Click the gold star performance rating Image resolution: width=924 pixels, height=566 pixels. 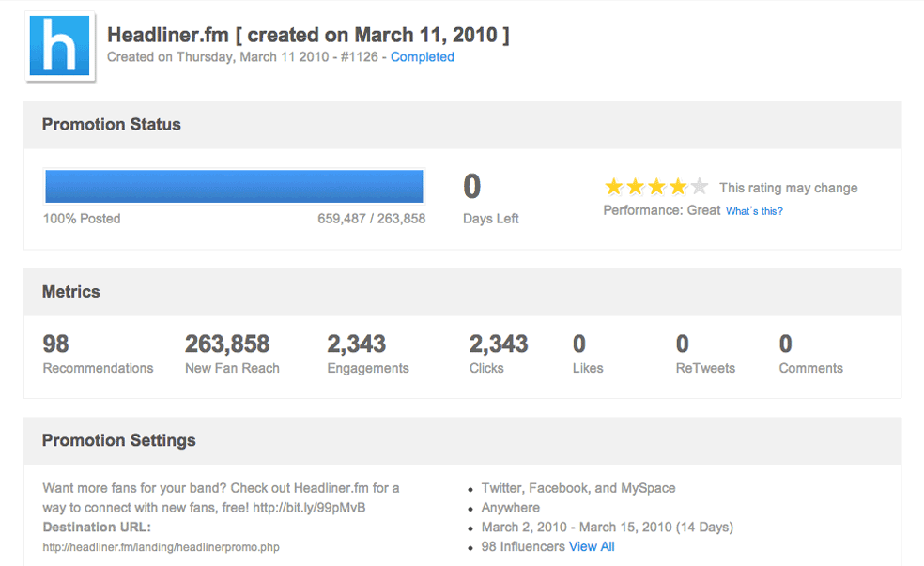656,187
